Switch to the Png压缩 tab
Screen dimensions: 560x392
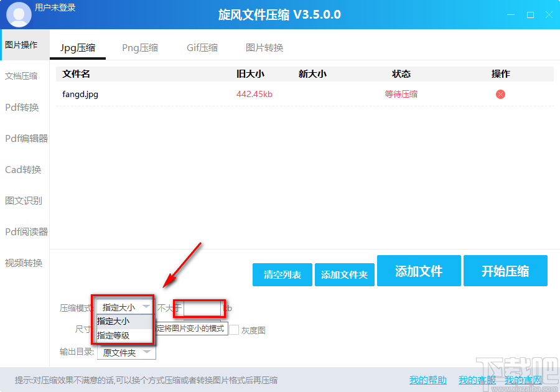point(139,47)
